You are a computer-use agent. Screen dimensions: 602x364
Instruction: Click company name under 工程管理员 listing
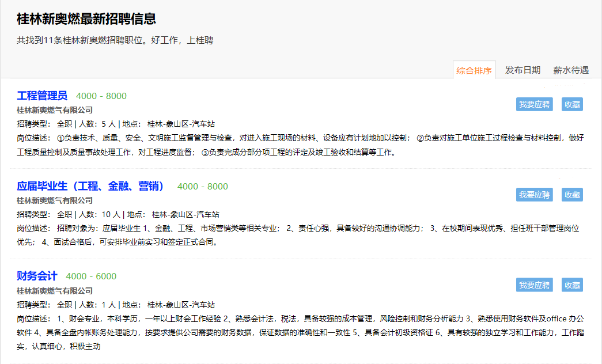[55, 110]
